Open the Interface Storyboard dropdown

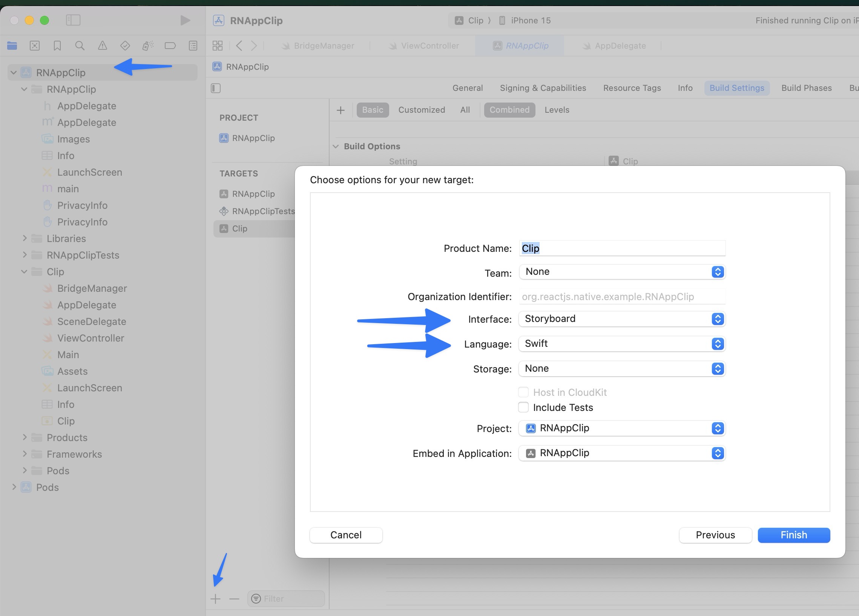coord(622,319)
